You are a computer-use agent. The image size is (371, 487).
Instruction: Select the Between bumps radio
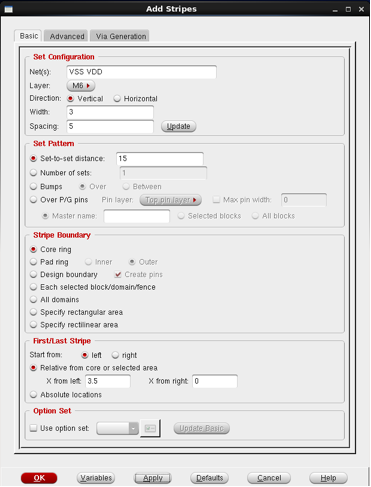point(126,187)
